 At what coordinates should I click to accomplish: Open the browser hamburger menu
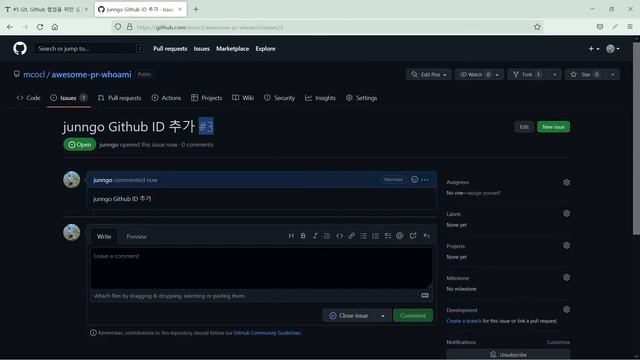(x=630, y=27)
